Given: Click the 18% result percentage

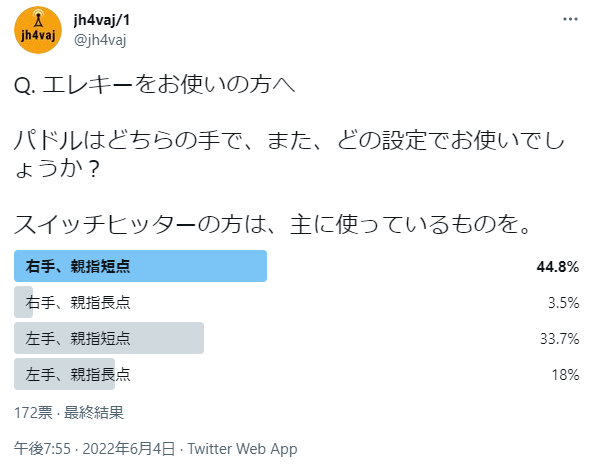Looking at the screenshot, I should (x=565, y=375).
